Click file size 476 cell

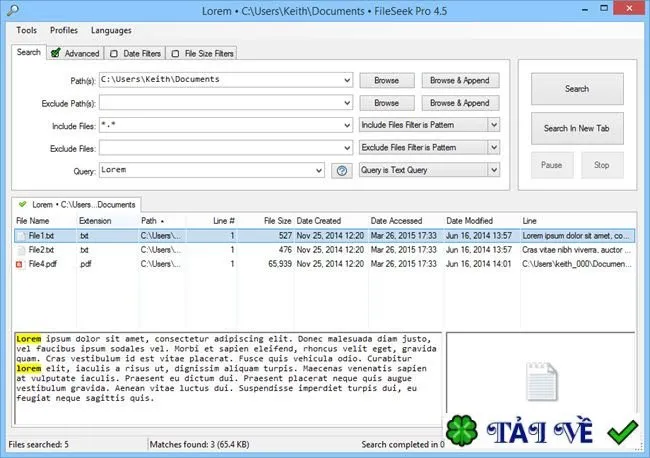285,250
